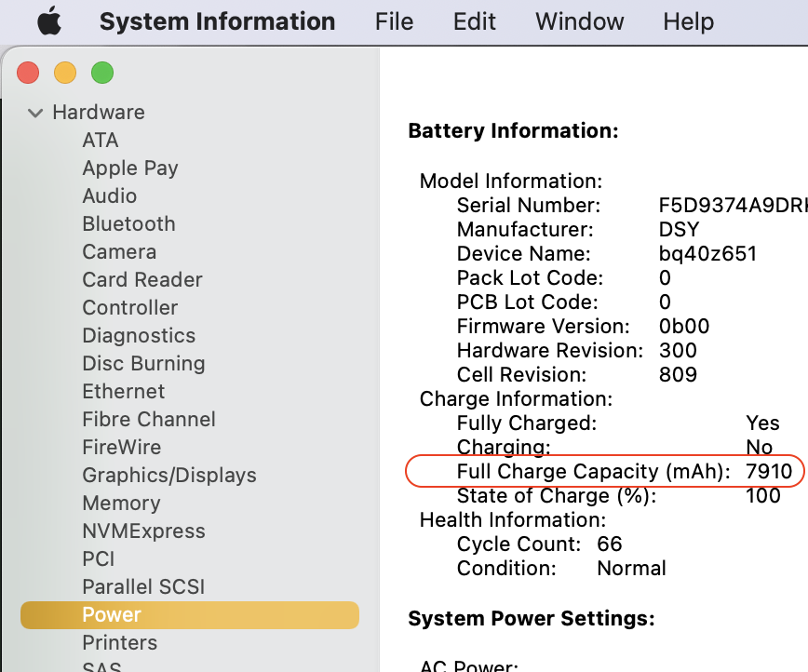Open the Window menu

click(x=580, y=21)
